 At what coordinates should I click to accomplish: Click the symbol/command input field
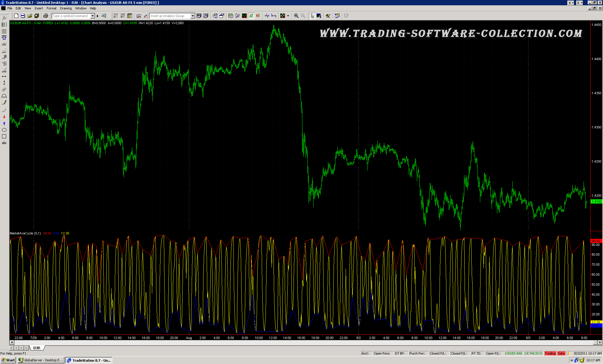[x=71, y=16]
